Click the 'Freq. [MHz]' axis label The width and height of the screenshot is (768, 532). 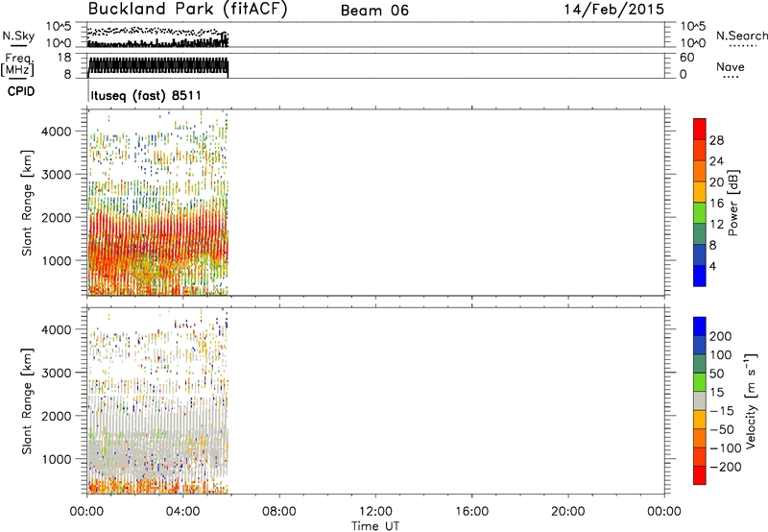(x=17, y=64)
